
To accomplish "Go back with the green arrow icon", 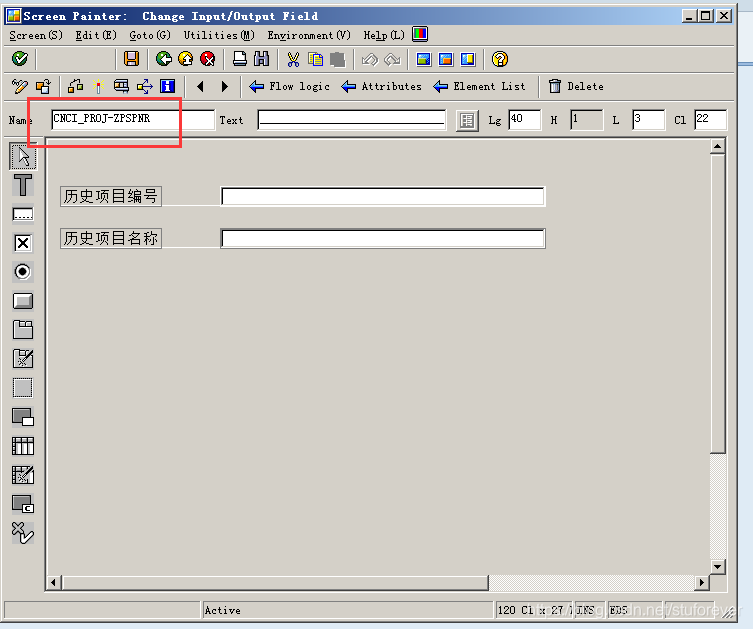I will pos(164,59).
